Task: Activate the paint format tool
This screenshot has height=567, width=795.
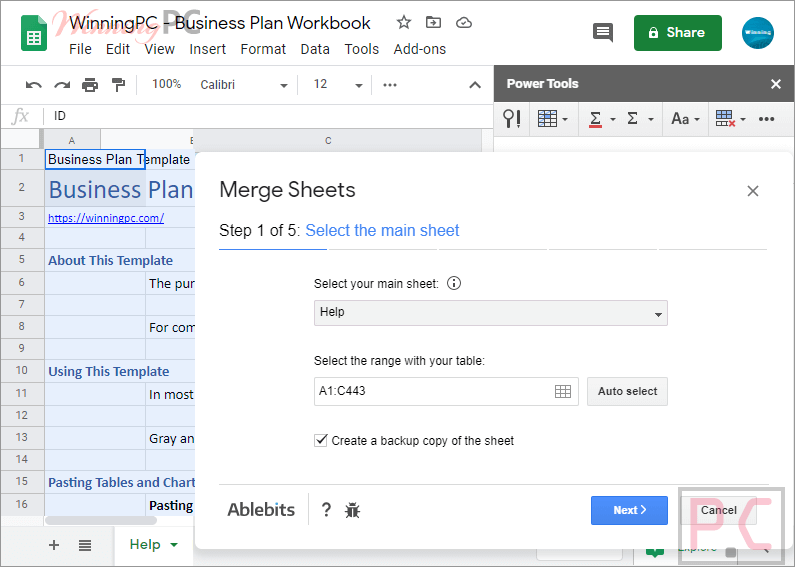Action: pyautogui.click(x=118, y=85)
